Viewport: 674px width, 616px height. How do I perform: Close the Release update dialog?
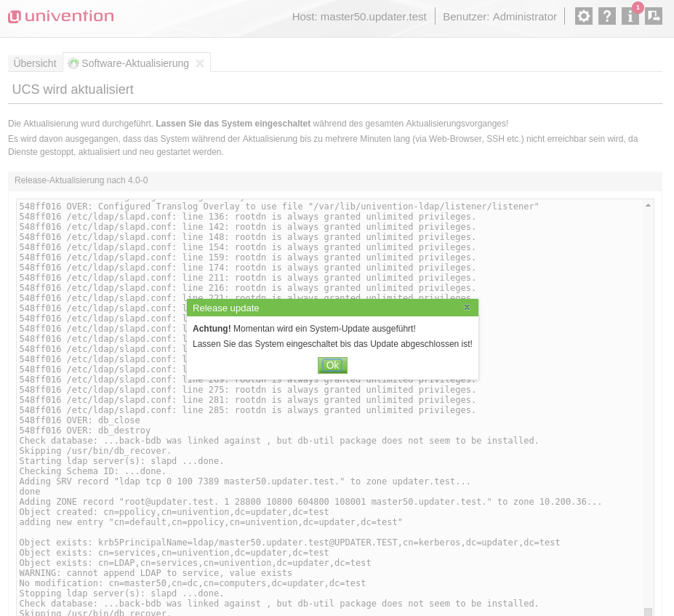(x=467, y=308)
